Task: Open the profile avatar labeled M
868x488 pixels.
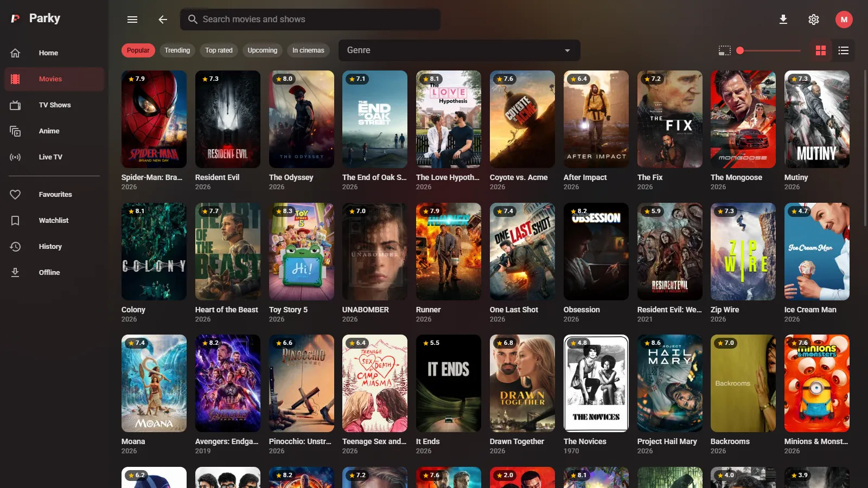Action: pyautogui.click(x=844, y=20)
